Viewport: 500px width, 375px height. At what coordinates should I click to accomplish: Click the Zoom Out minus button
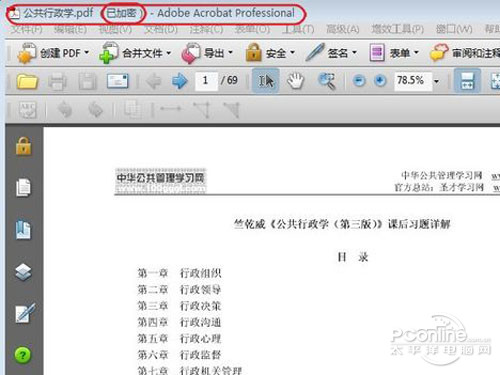click(359, 81)
